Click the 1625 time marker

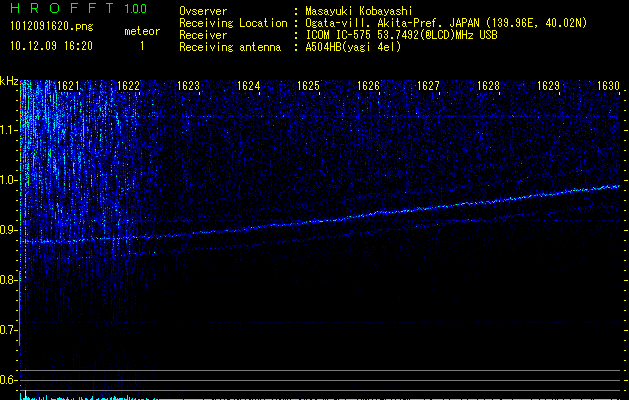(308, 86)
